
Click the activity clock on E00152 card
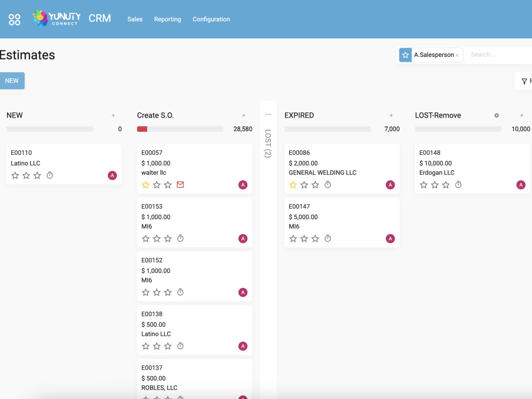(180, 292)
